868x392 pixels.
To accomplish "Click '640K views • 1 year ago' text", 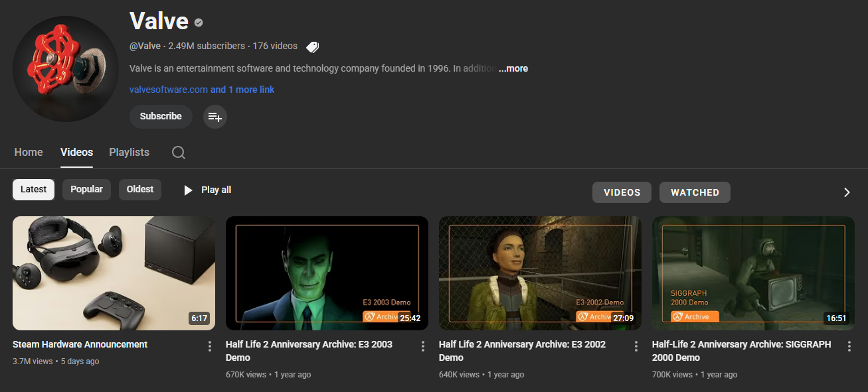I will [x=481, y=375].
